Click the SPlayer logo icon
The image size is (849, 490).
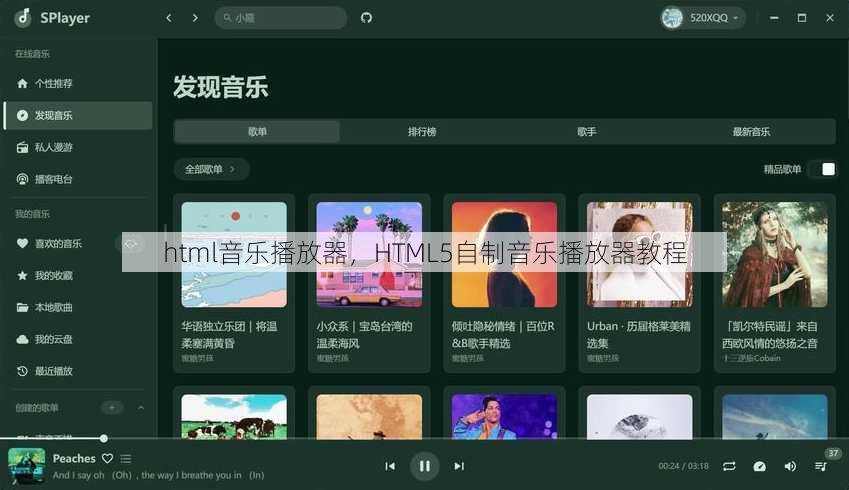[x=23, y=17]
